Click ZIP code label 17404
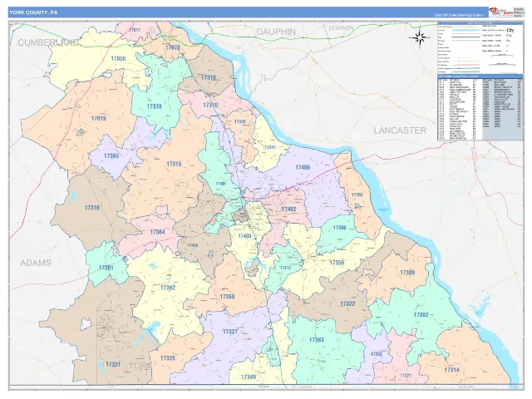Image resolution: width=532 pixels, height=399 pixels. pyautogui.click(x=220, y=184)
